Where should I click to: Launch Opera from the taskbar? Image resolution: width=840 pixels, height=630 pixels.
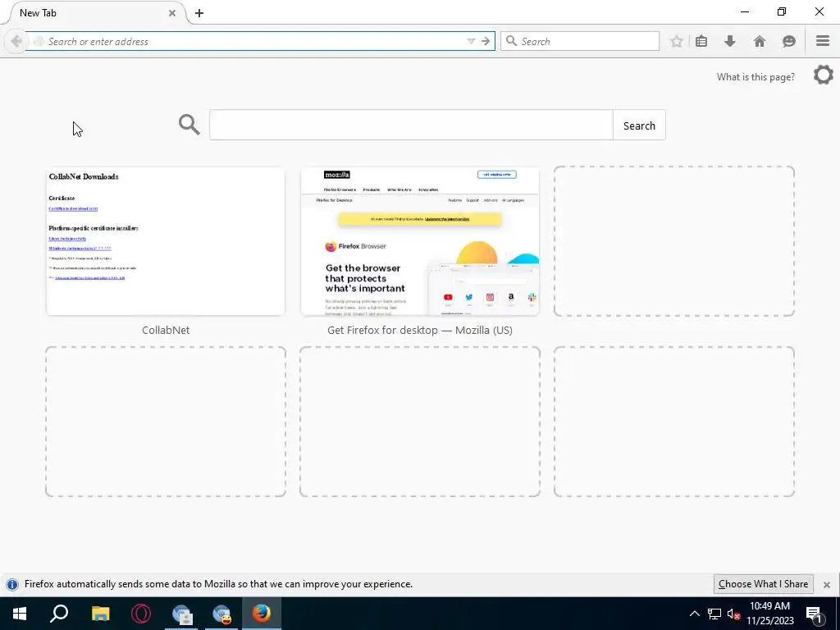point(141,614)
